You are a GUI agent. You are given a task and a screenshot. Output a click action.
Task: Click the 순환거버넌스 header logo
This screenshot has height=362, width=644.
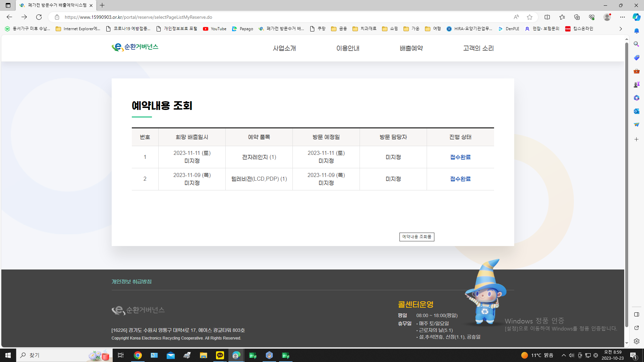click(135, 47)
